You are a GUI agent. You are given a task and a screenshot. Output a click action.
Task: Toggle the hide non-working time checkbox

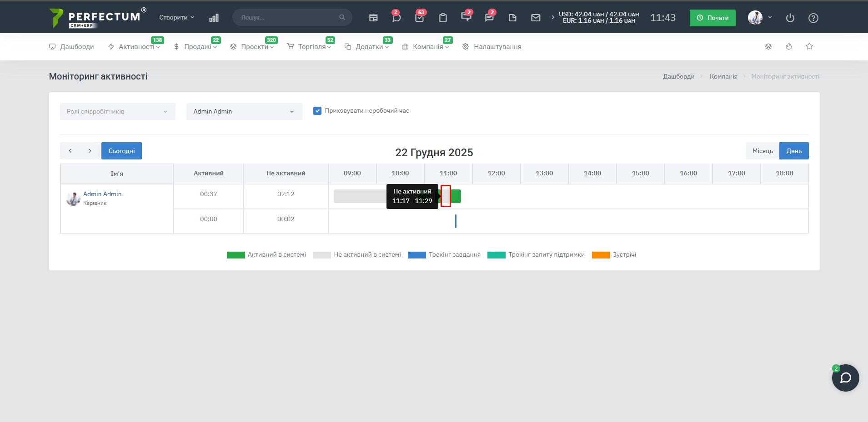click(317, 111)
